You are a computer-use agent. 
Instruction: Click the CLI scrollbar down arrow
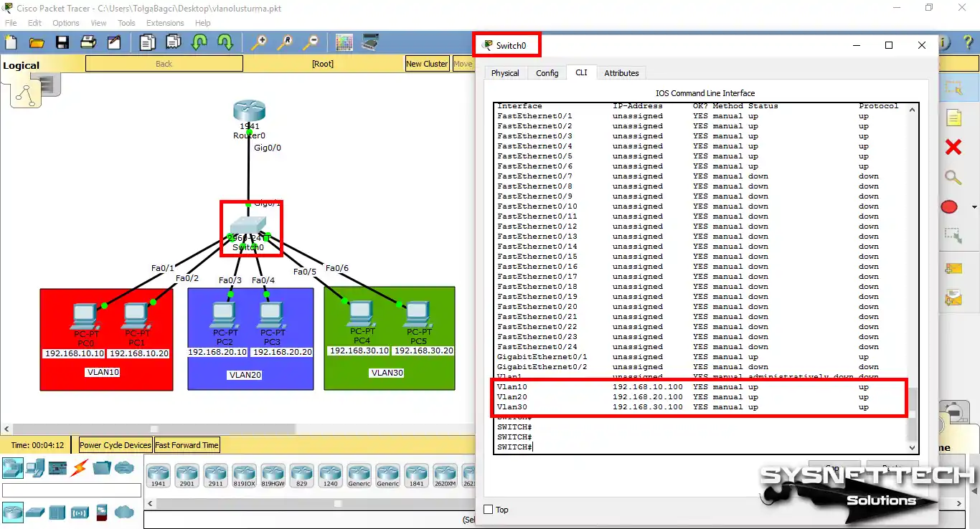(913, 447)
